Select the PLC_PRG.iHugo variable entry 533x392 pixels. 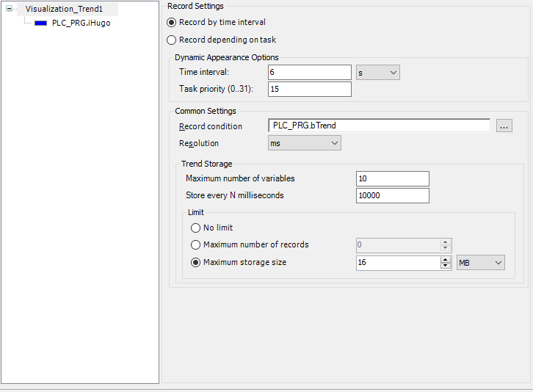point(81,23)
